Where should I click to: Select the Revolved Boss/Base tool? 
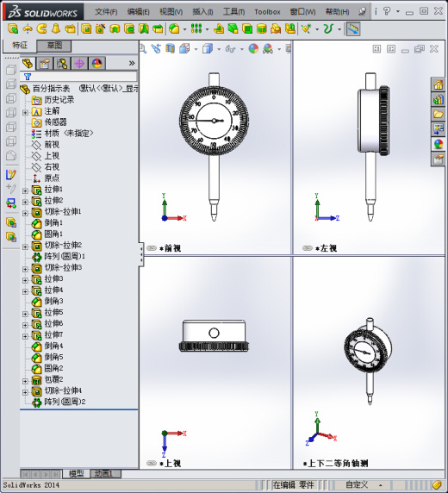pos(28,29)
